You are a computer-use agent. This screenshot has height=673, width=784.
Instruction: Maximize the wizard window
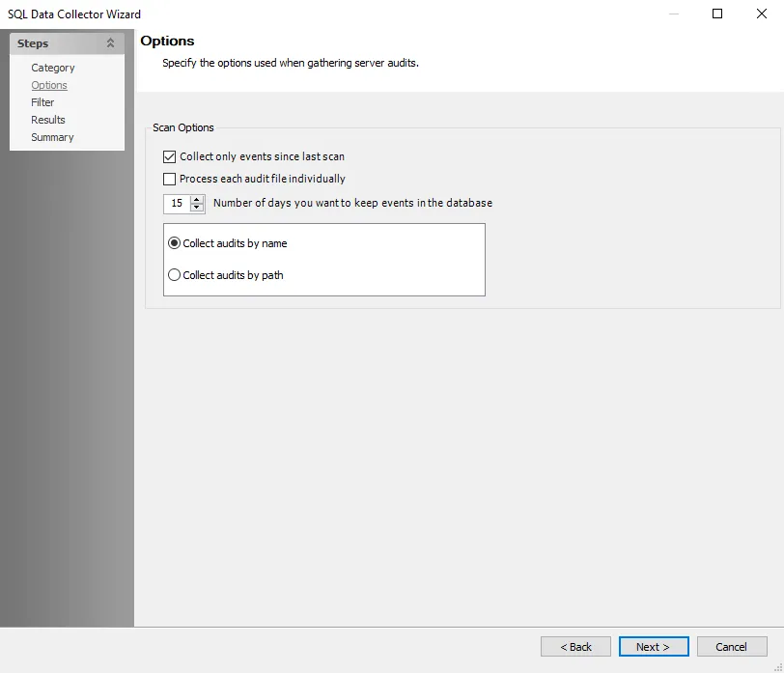[x=717, y=14]
